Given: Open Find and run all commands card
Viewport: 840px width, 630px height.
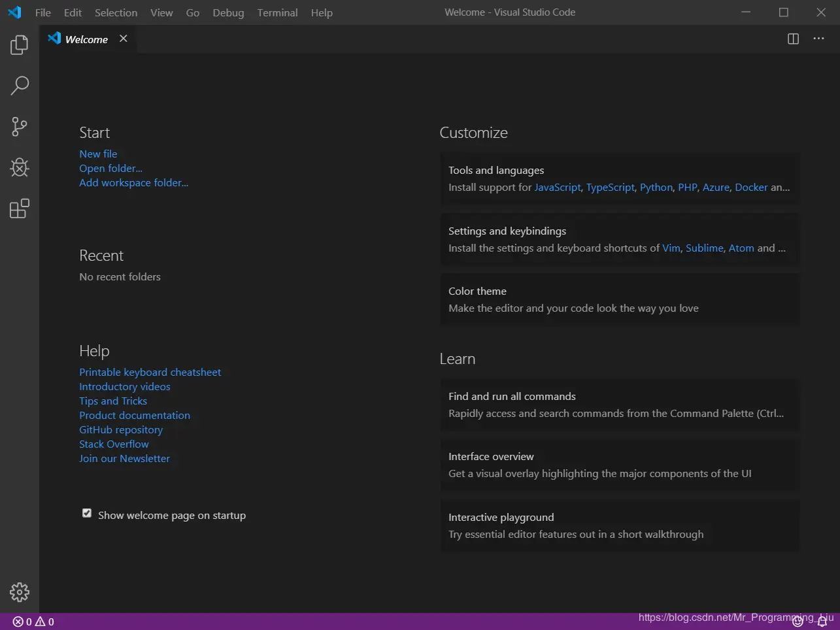Looking at the screenshot, I should (x=620, y=405).
